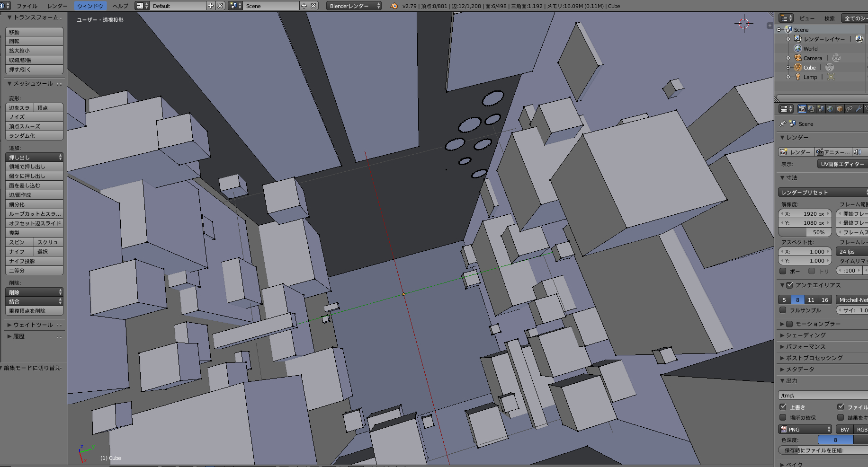Image resolution: width=868 pixels, height=467 pixels.
Task: Click the Blender logo in the header
Action: [x=394, y=6]
